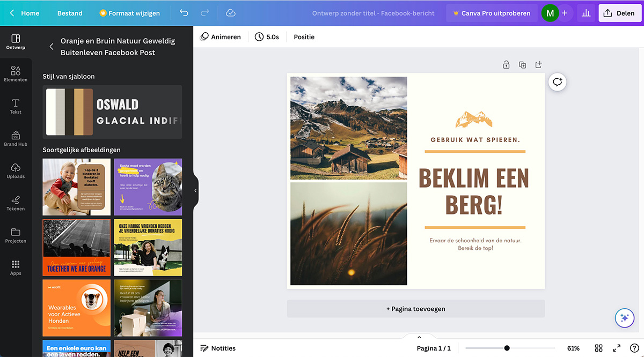
Task: Open the Ontwerp sidebar tab
Action: point(16,42)
